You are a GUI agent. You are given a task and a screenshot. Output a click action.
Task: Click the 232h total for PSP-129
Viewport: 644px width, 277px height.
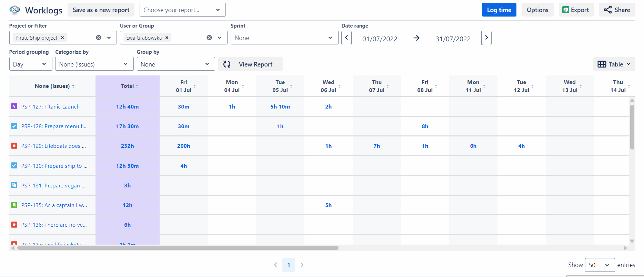click(x=128, y=146)
